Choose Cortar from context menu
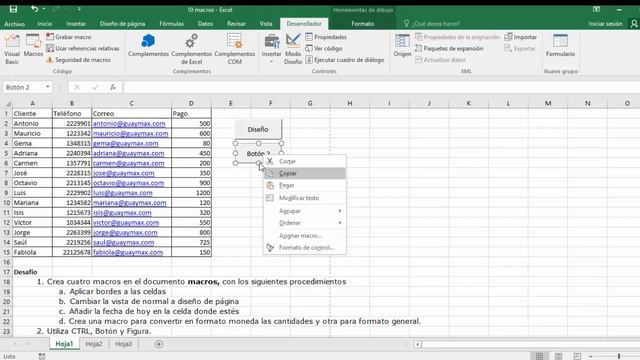 click(x=305, y=161)
